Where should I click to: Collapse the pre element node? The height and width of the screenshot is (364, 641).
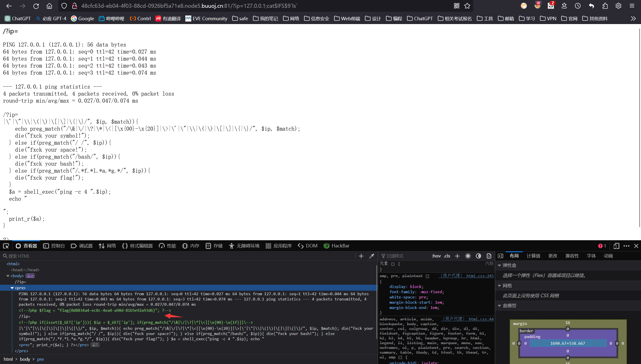click(12, 288)
